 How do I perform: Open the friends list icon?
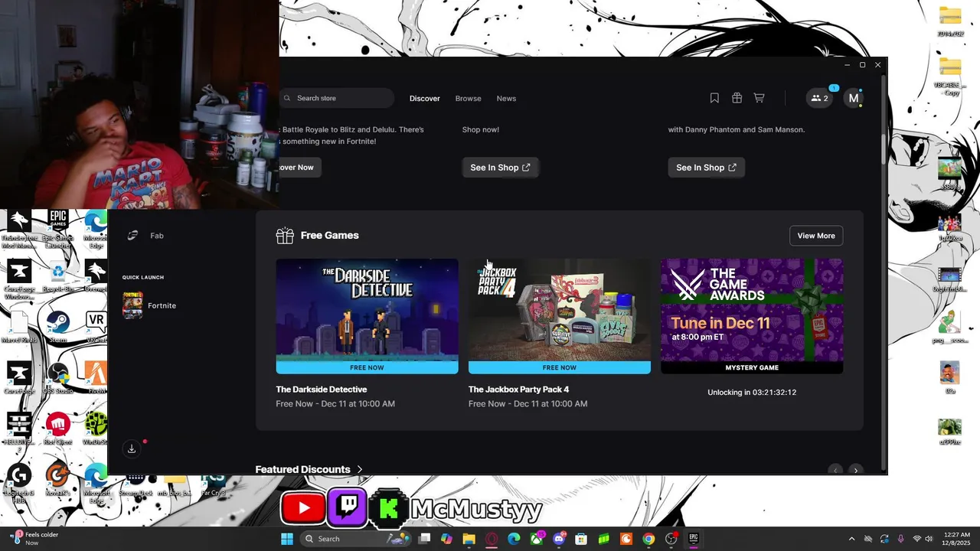[819, 98]
